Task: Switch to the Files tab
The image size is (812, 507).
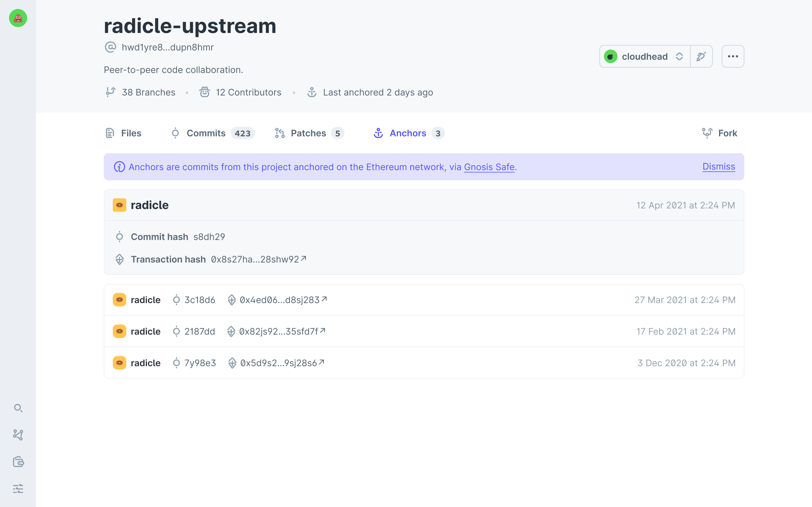Action: tap(131, 133)
